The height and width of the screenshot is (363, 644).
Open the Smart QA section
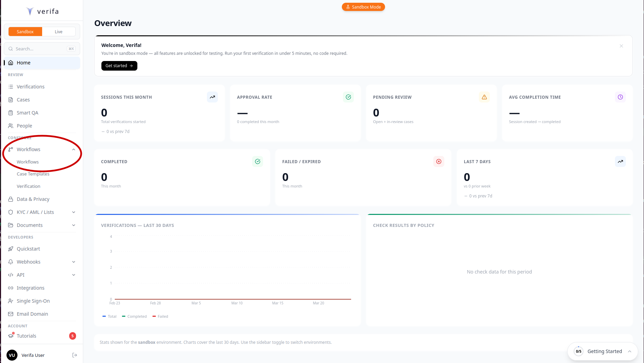(x=27, y=112)
